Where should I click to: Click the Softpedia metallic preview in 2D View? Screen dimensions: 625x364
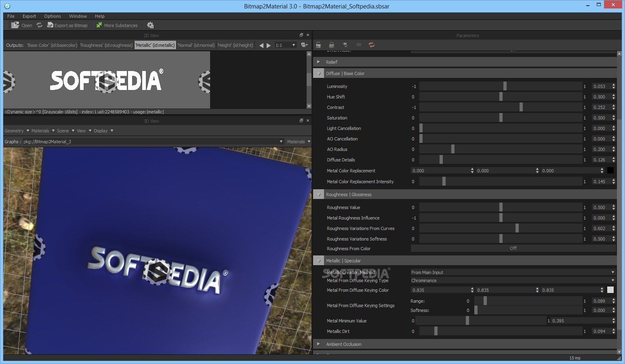point(107,80)
